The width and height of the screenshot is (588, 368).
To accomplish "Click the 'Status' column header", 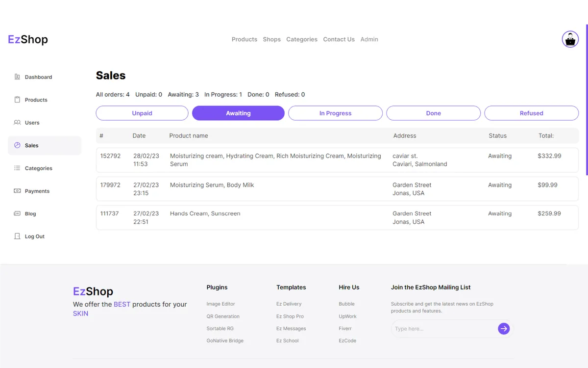I will coord(497,135).
